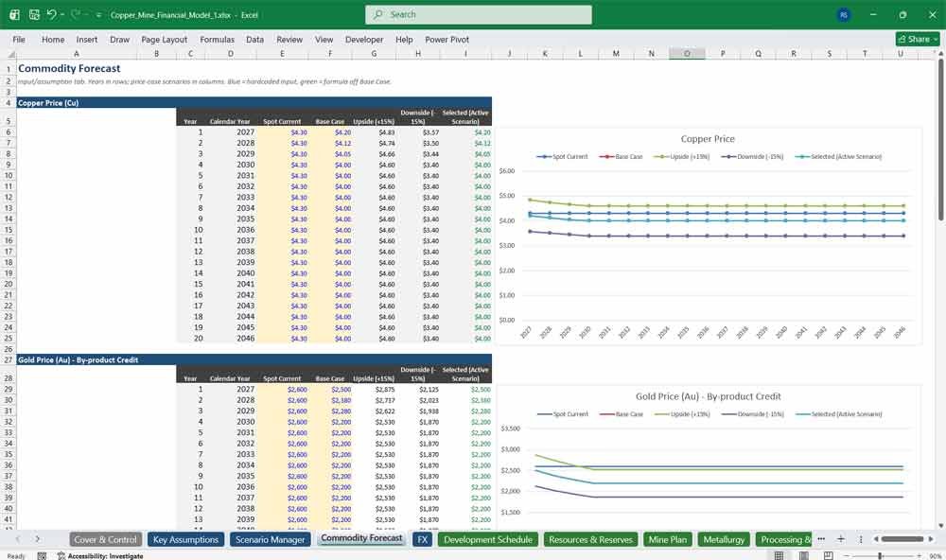Open the Help ribbon tab
This screenshot has height=560, width=946.
404,39
